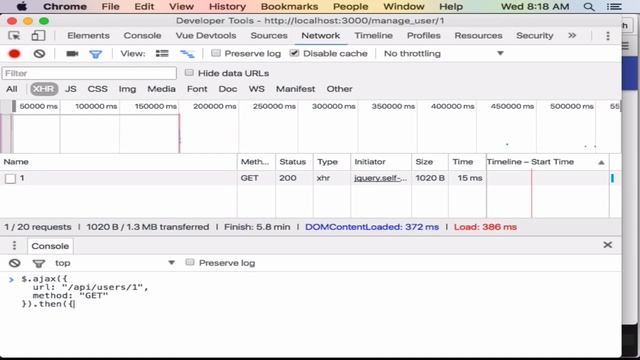Image resolution: width=640 pixels, height=360 pixels.
Task: Filter requests by WS
Action: (257, 89)
